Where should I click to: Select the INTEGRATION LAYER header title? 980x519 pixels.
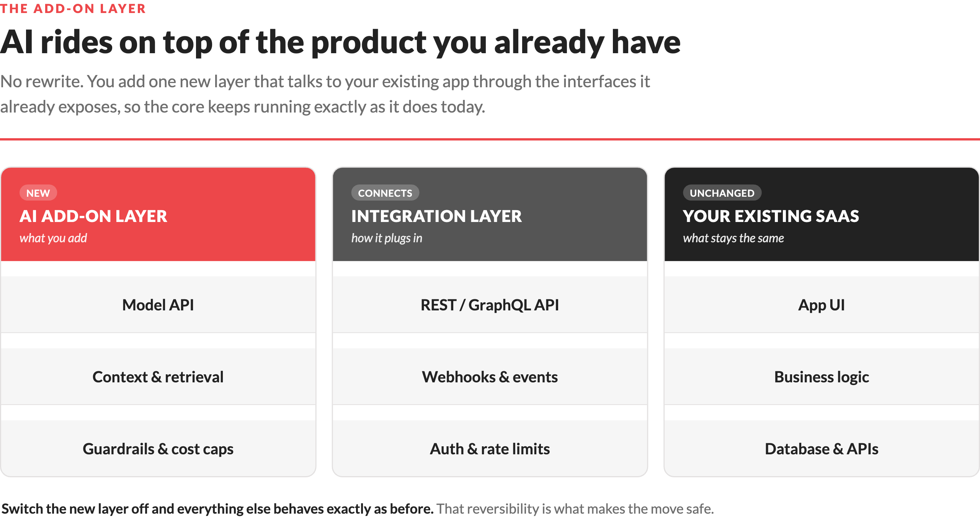(436, 216)
